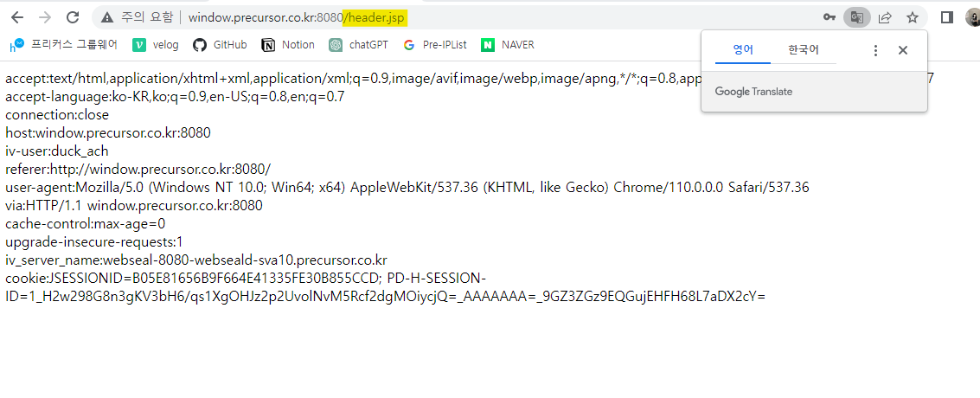
Task: Reload the header.jsp page
Action: click(x=74, y=17)
